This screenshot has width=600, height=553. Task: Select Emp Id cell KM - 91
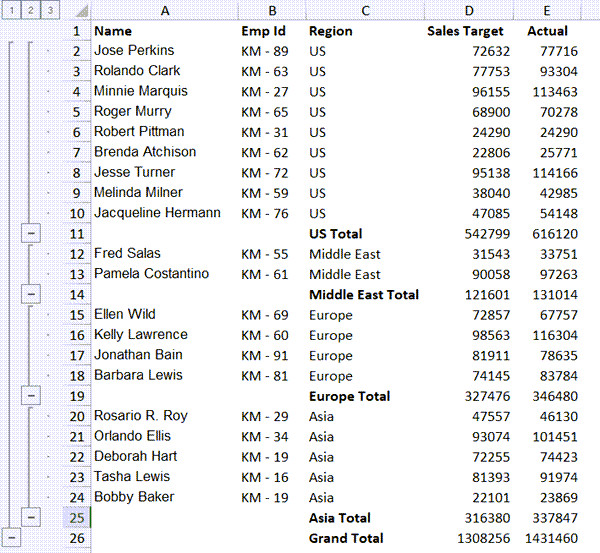[265, 355]
